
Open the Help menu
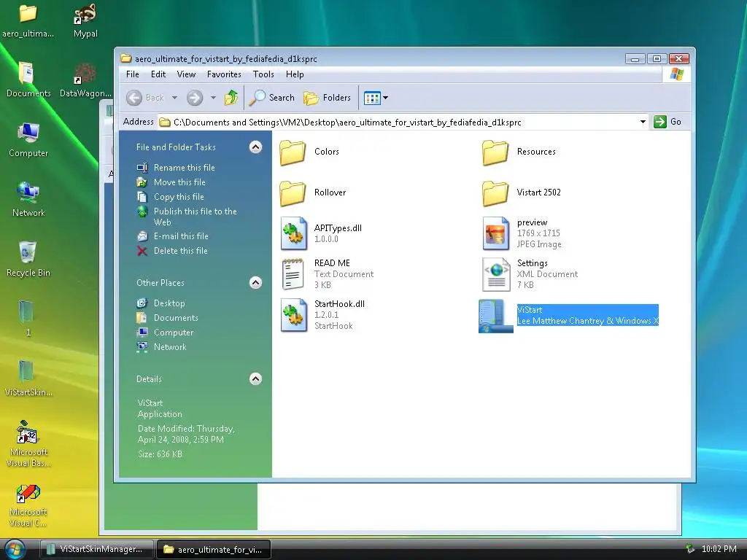295,74
